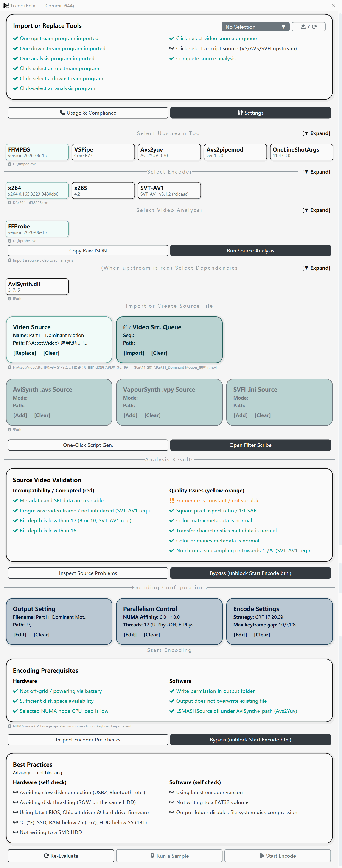Click the info icon beside D:\ffprobe.exe
Image resolution: width=342 pixels, height=868 pixels.
point(9,241)
